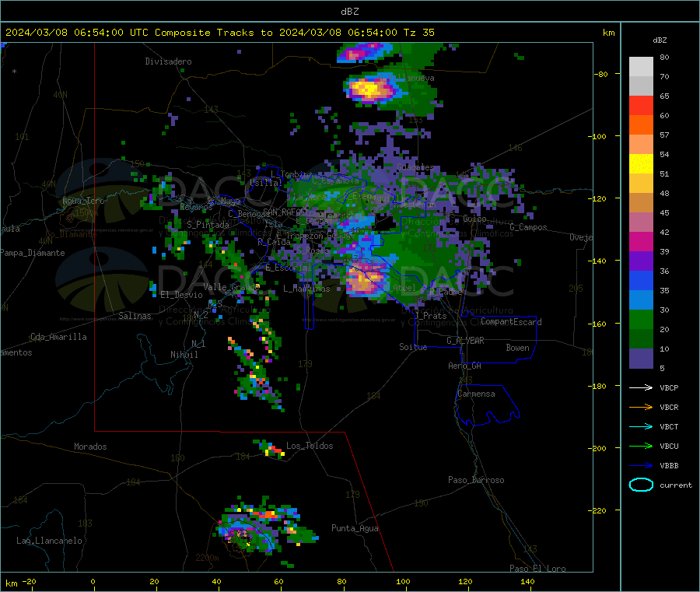Click the 'Carmensa' map label
700x592 pixels.
click(476, 394)
